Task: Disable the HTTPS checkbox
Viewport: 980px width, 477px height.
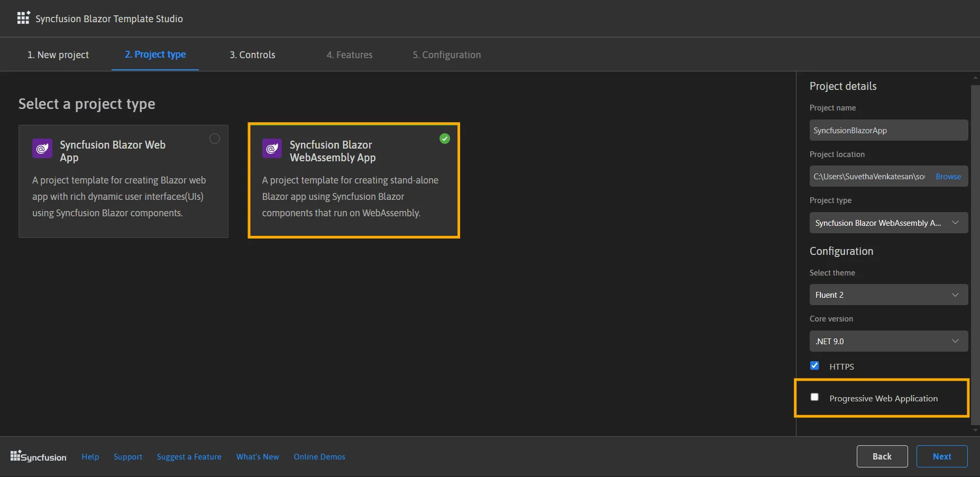Action: tap(814, 365)
